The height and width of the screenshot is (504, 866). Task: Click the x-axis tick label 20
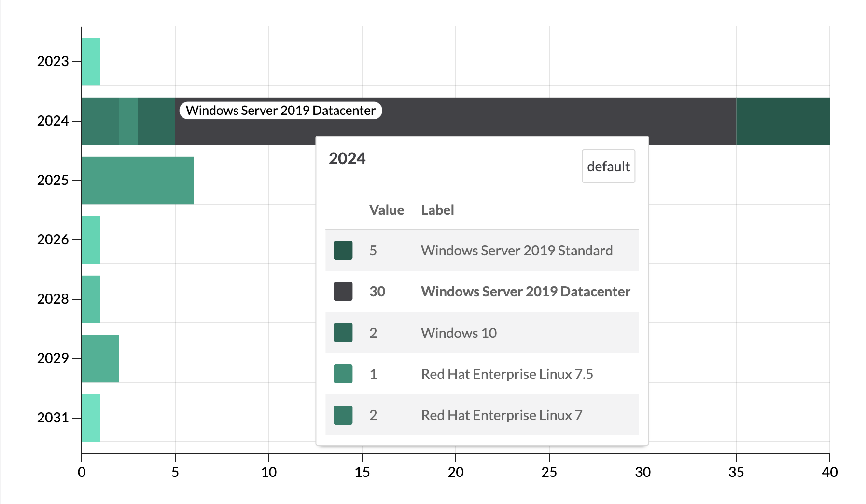[x=456, y=472]
